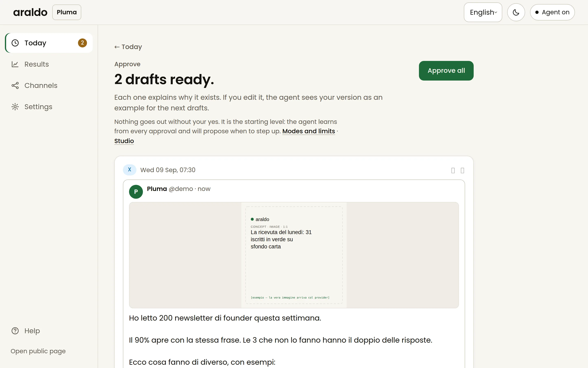Click draft text 'Ho letto 200 newsletter'
The height and width of the screenshot is (368, 588).
[225, 318]
